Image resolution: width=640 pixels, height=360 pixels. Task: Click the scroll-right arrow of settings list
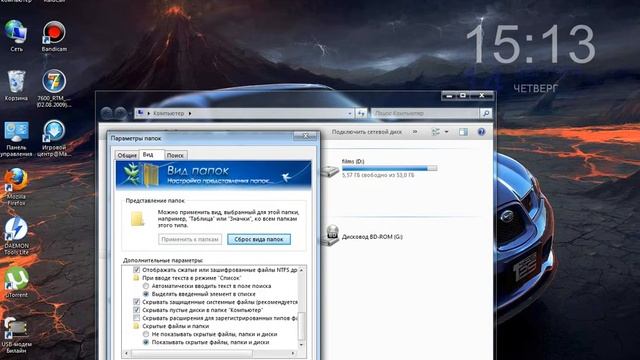click(294, 353)
